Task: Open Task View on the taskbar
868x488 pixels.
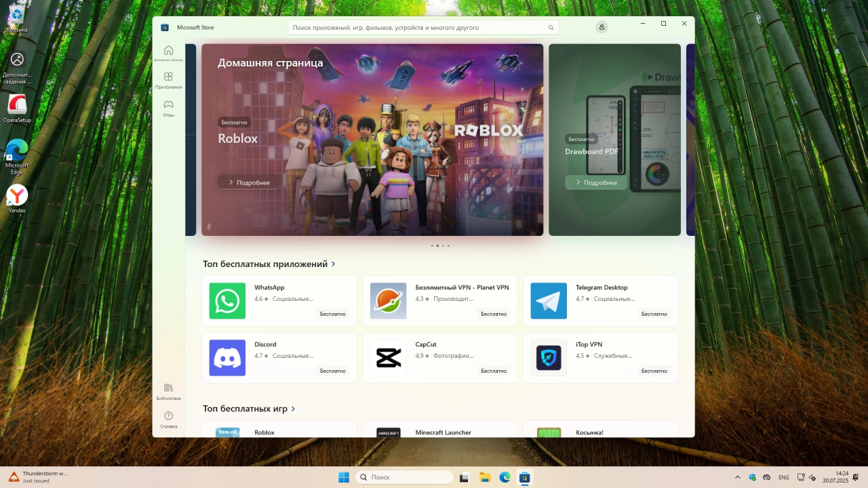Action: point(464,477)
